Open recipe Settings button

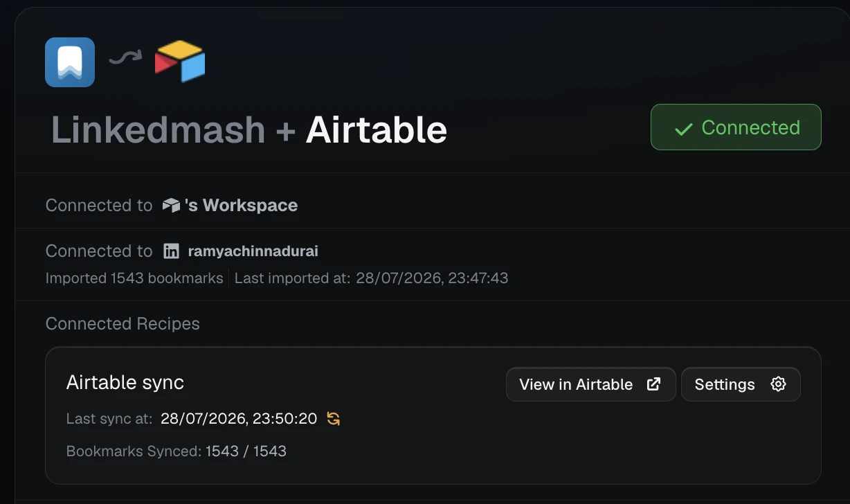(741, 384)
